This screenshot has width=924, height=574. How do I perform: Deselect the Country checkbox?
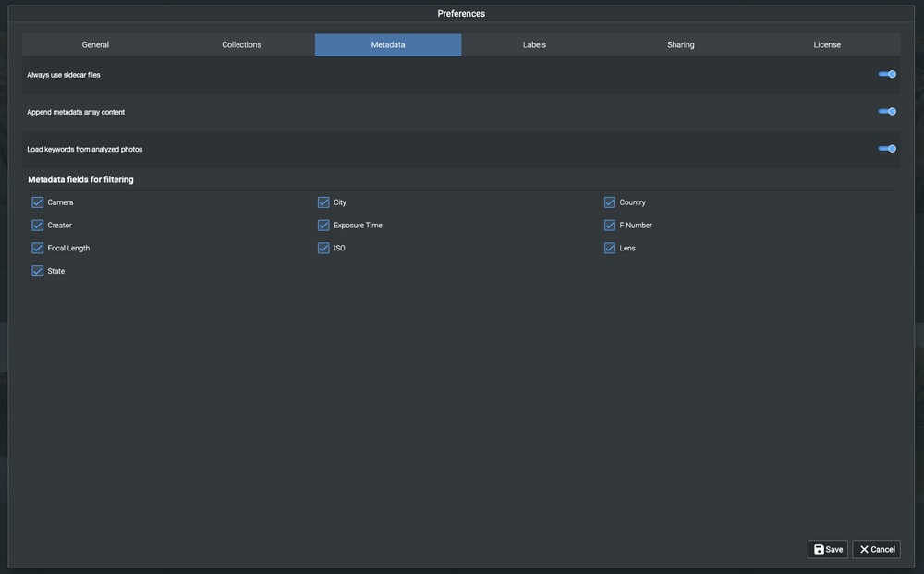(610, 202)
